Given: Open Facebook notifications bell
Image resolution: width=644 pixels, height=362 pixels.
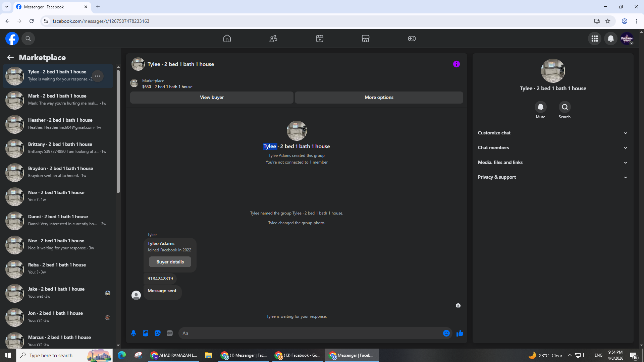Looking at the screenshot, I should tap(610, 39).
